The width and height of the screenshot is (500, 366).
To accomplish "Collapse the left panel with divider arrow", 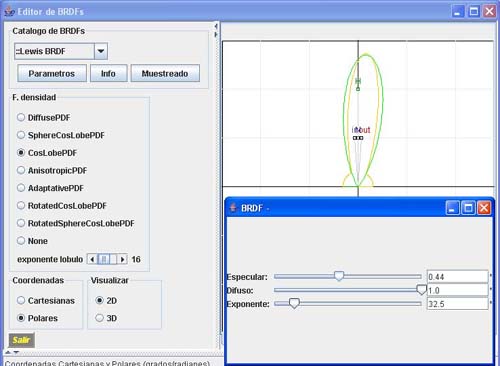I will tap(216, 26).
